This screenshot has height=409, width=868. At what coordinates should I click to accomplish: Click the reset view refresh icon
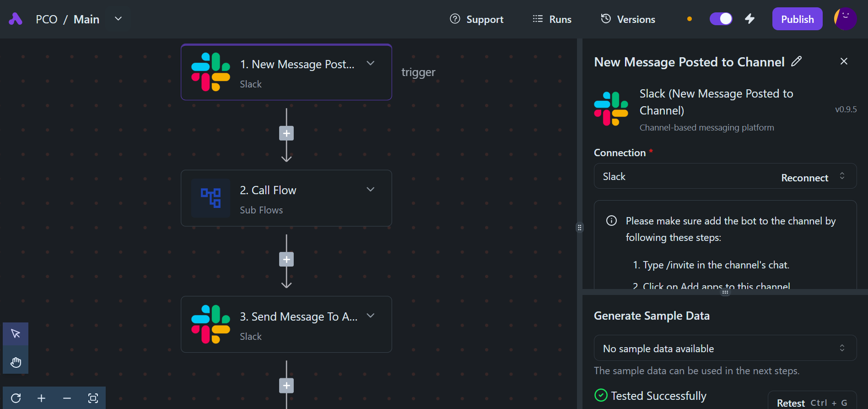[x=16, y=398]
